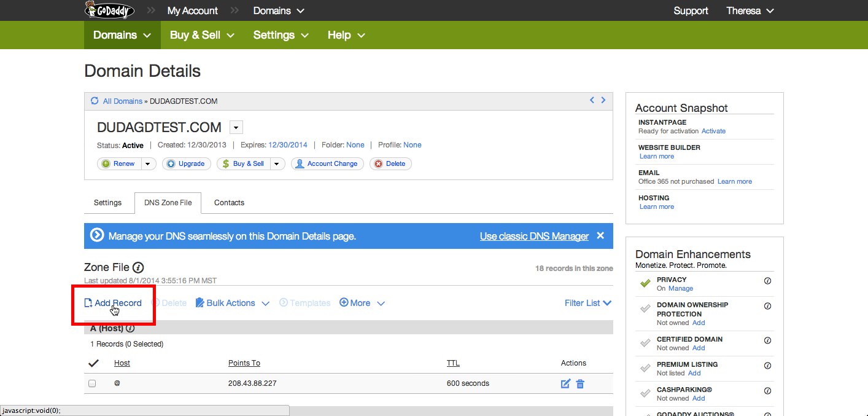Open Privacy info icon
This screenshot has height=416, width=868.
[767, 280]
